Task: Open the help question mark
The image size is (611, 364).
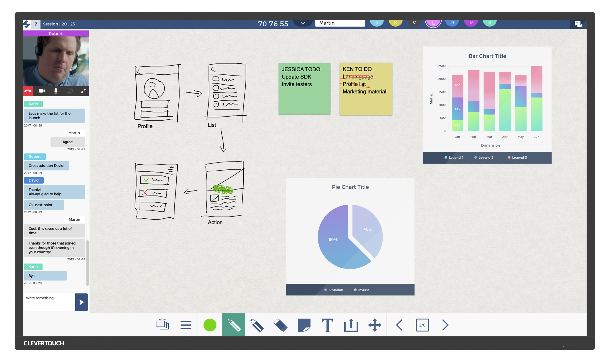Action: (36, 24)
